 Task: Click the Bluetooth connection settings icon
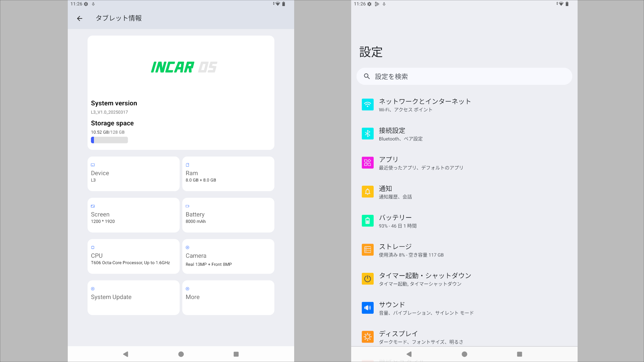point(367,134)
